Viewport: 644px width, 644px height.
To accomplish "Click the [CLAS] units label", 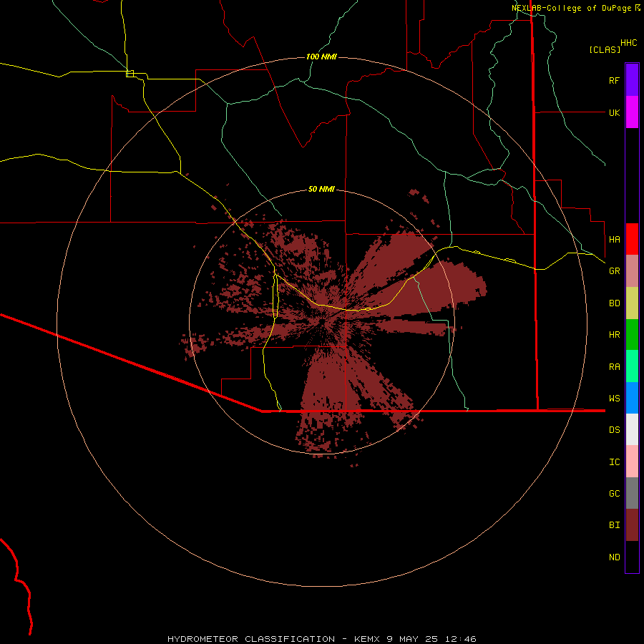I will [x=605, y=49].
